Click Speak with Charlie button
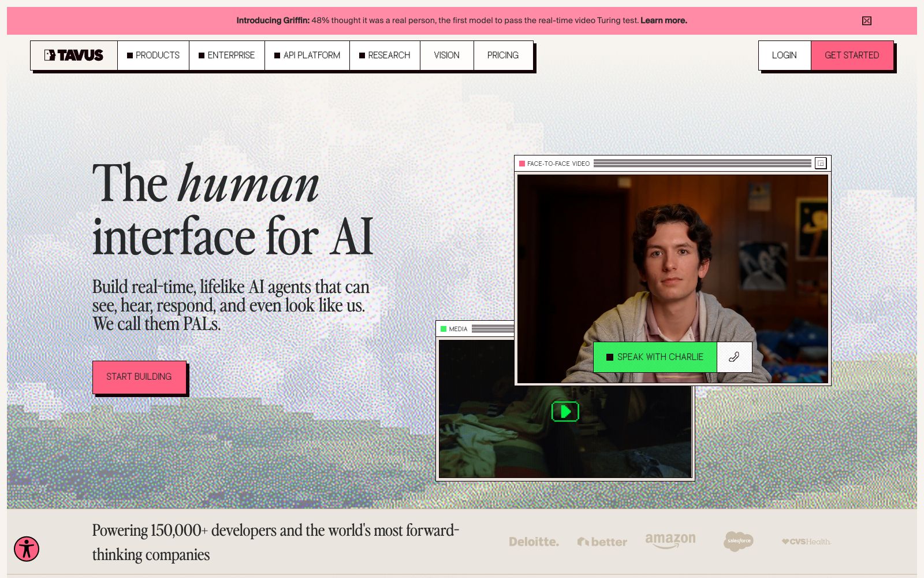Viewport: 924px width, 578px height. [x=655, y=357]
